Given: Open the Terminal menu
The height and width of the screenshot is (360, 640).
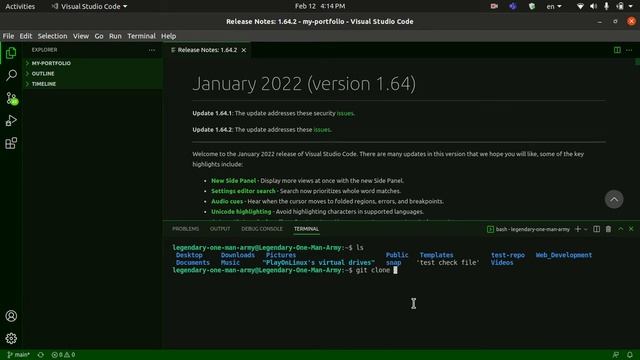Looking at the screenshot, I should click(141, 36).
